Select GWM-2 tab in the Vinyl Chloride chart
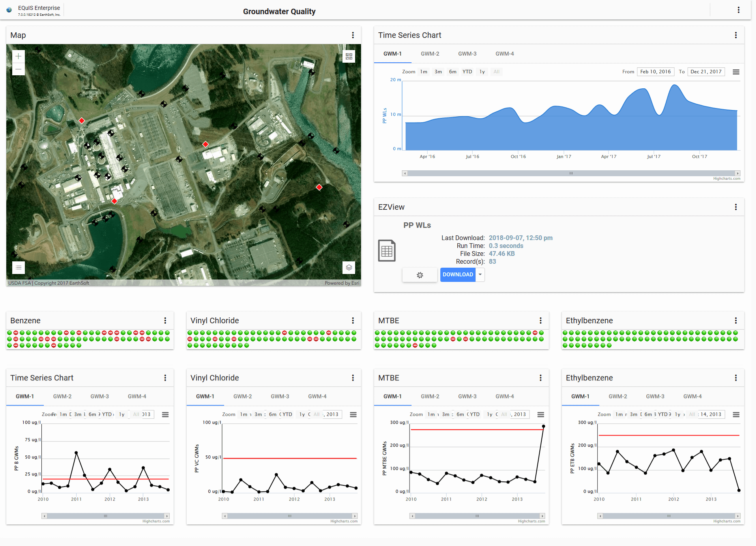756x546 pixels. [242, 396]
